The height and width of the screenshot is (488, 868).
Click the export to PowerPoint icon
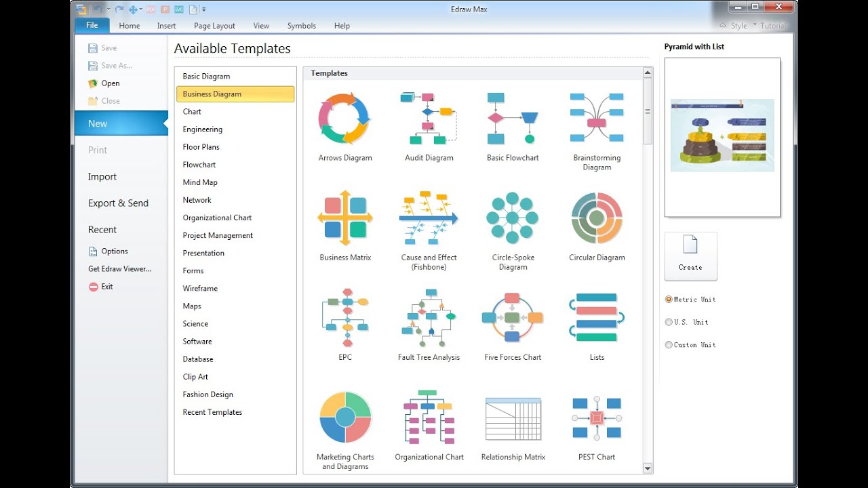tap(165, 9)
